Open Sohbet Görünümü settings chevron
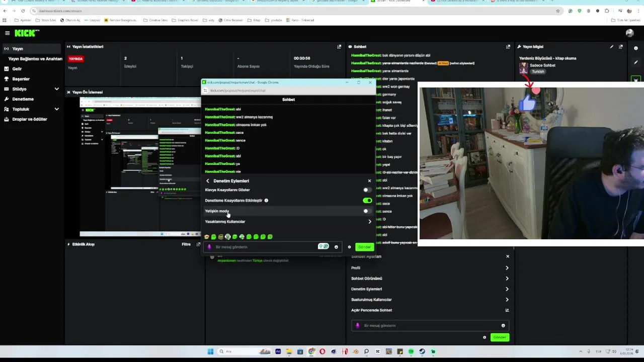The height and width of the screenshot is (362, 644). 507,279
